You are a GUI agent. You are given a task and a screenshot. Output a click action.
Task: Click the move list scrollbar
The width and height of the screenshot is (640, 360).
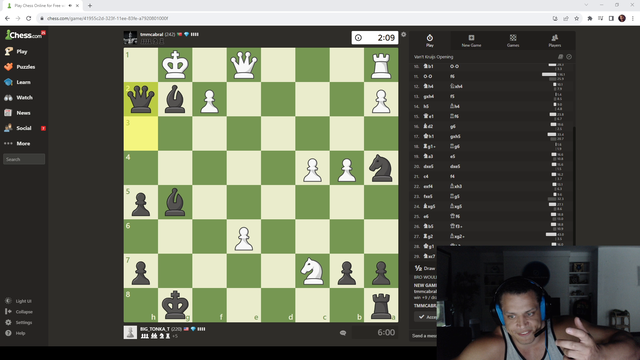coord(574,186)
